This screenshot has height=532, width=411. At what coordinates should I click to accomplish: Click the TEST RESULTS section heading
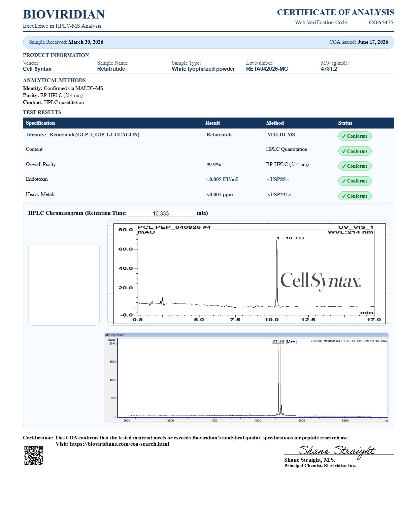(x=42, y=112)
